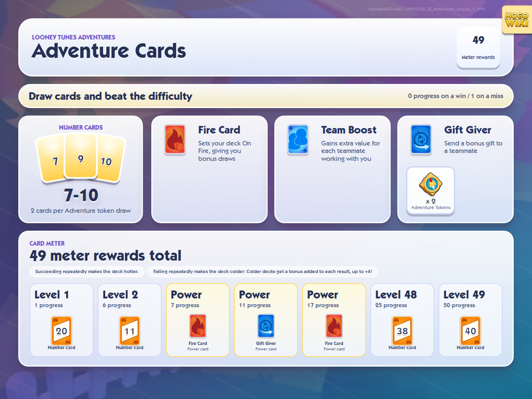Click the Power 7 progress tile heading
This screenshot has height=399, width=532.
pyautogui.click(x=186, y=295)
